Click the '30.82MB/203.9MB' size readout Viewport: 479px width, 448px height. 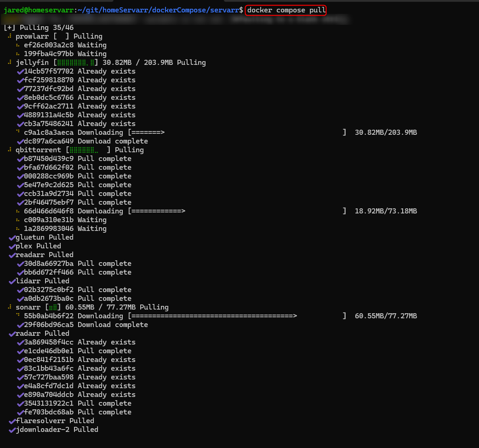(x=386, y=132)
